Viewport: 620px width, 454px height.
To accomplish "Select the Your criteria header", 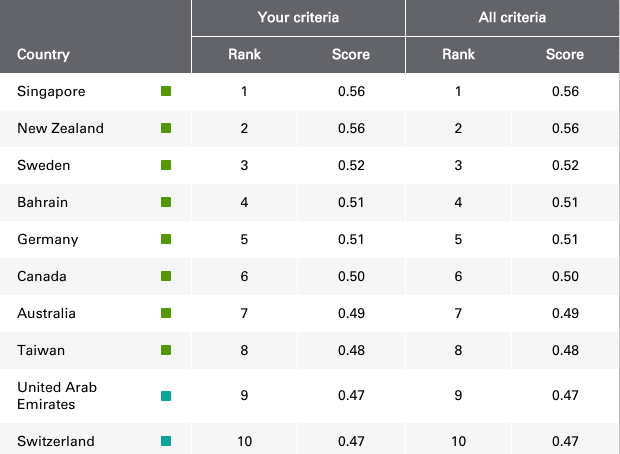I will point(298,17).
